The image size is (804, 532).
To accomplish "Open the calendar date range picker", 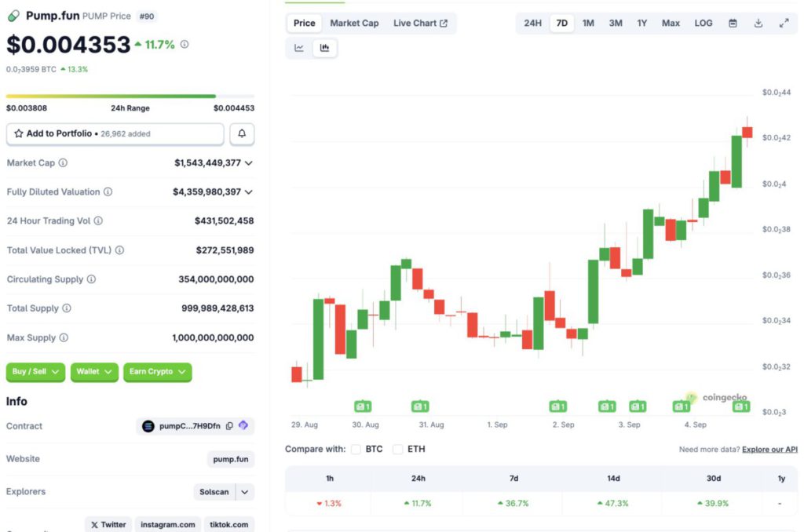I will click(733, 23).
